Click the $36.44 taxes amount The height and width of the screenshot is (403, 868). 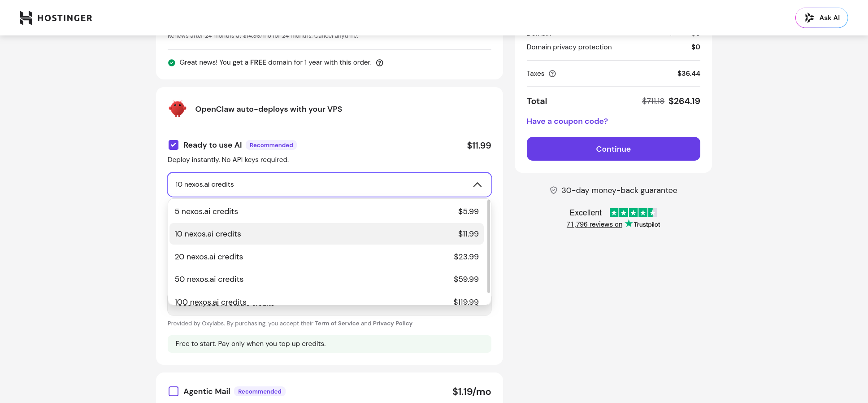689,74
